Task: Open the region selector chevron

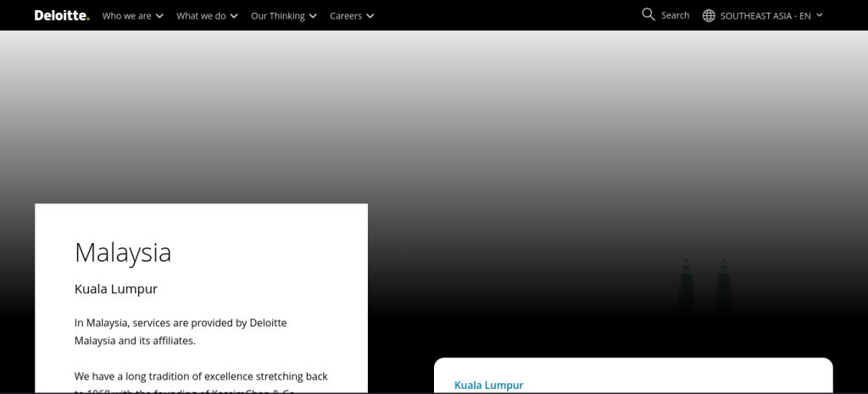Action: (x=820, y=15)
